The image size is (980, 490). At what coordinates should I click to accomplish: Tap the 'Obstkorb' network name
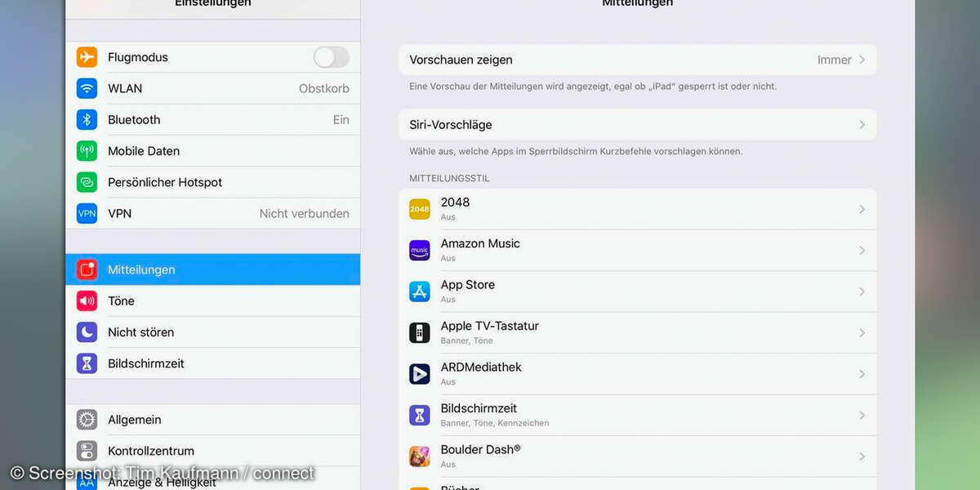click(323, 88)
